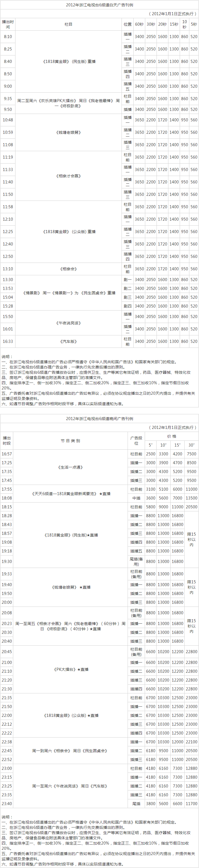Click the "60秒" column header

[139, 24]
